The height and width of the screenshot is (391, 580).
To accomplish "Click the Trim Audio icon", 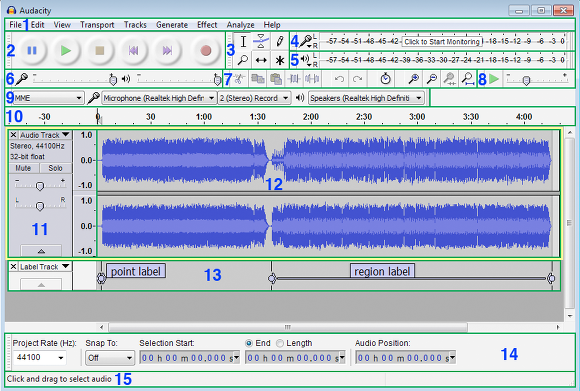I will tap(294, 78).
